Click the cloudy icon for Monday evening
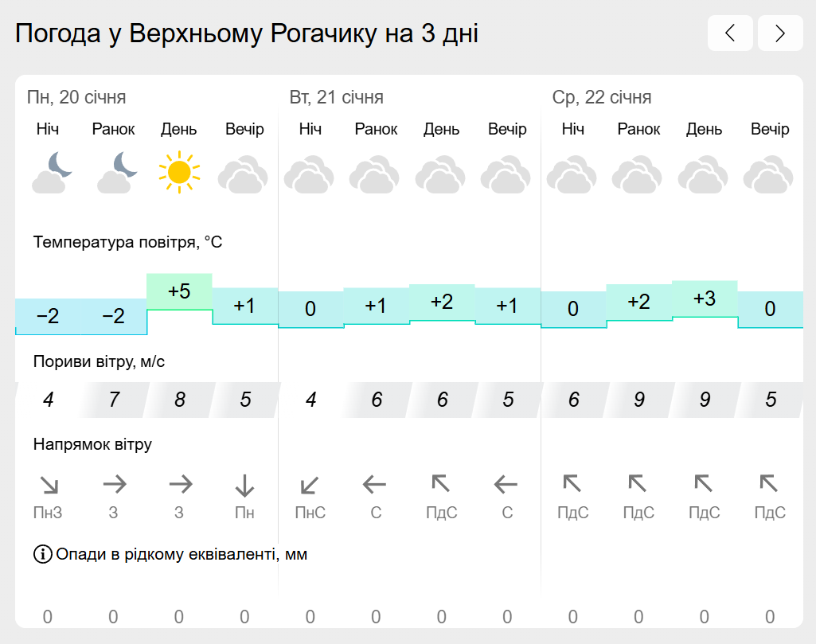The width and height of the screenshot is (816, 644). [243, 174]
